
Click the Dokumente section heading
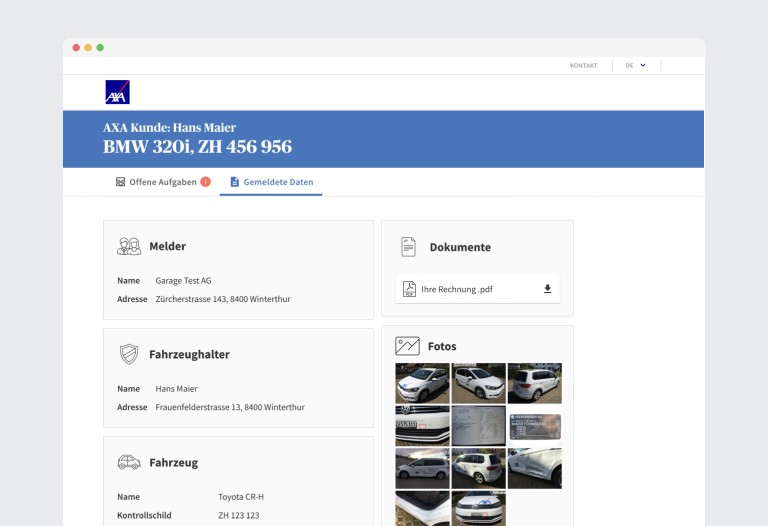460,247
